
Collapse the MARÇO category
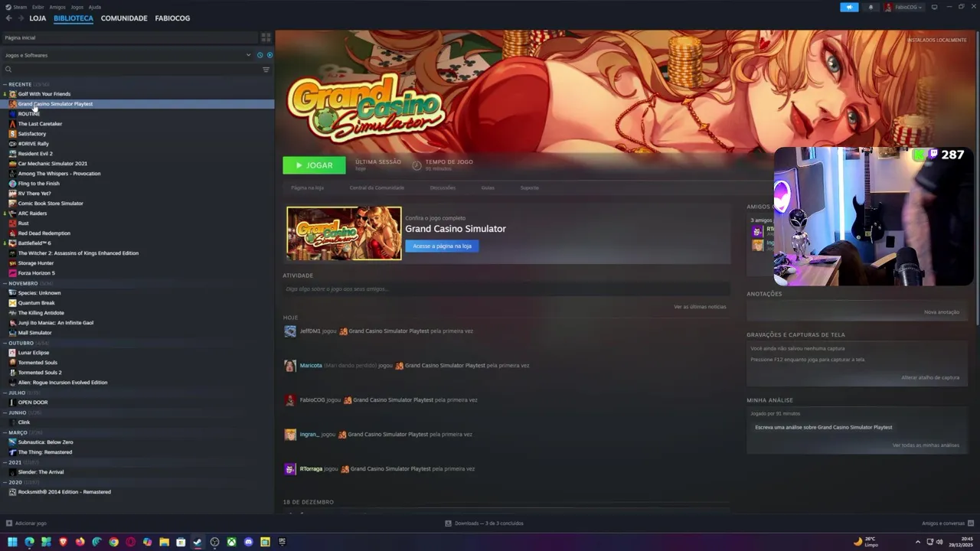5,432
